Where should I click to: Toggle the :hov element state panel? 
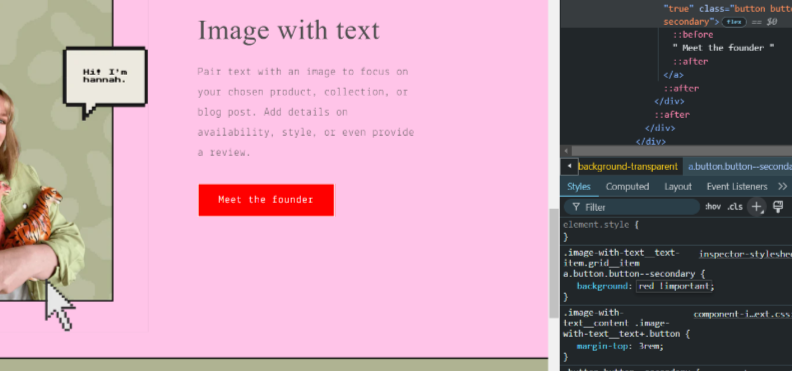pyautogui.click(x=713, y=207)
